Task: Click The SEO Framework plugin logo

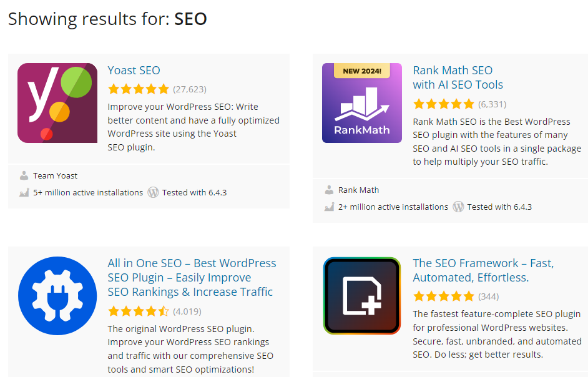Action: click(362, 296)
